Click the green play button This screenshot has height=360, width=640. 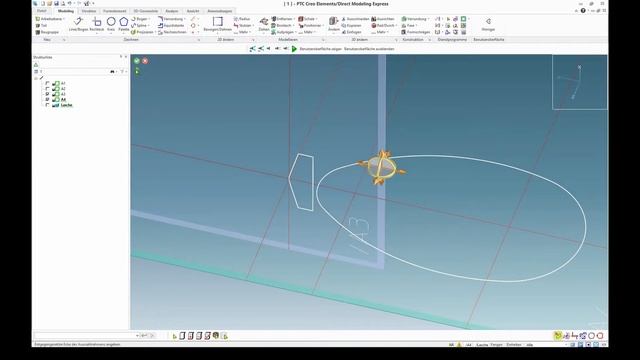(x=294, y=49)
